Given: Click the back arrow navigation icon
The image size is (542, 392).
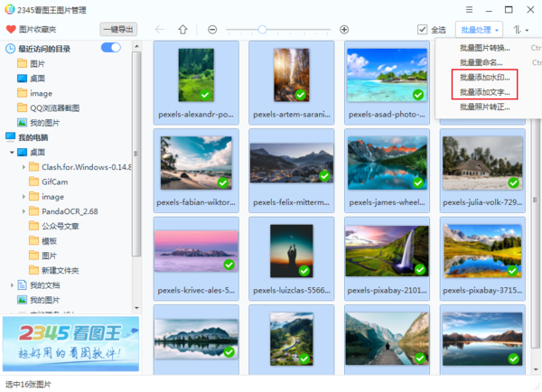Looking at the screenshot, I should click(x=160, y=30).
